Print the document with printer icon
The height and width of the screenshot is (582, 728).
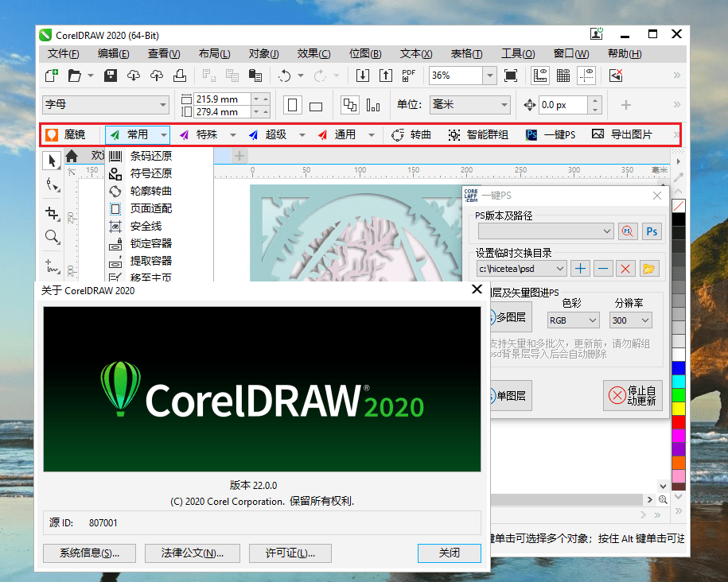180,76
